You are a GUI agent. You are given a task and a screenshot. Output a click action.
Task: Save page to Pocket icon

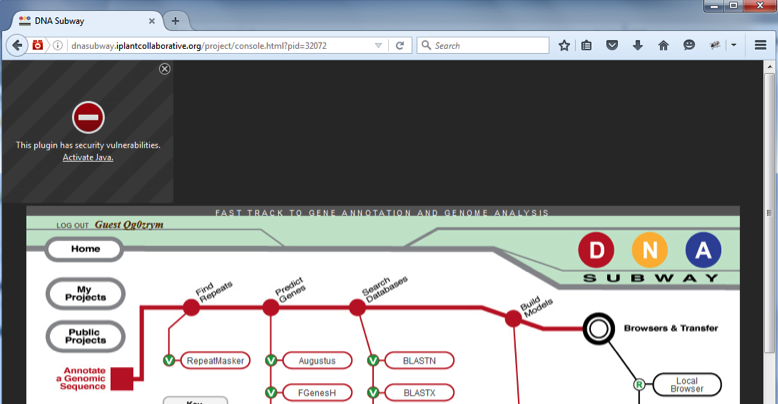(612, 46)
